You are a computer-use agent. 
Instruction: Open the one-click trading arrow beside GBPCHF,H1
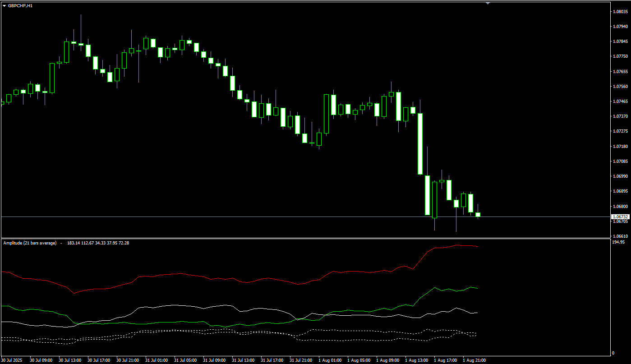pyautogui.click(x=4, y=5)
